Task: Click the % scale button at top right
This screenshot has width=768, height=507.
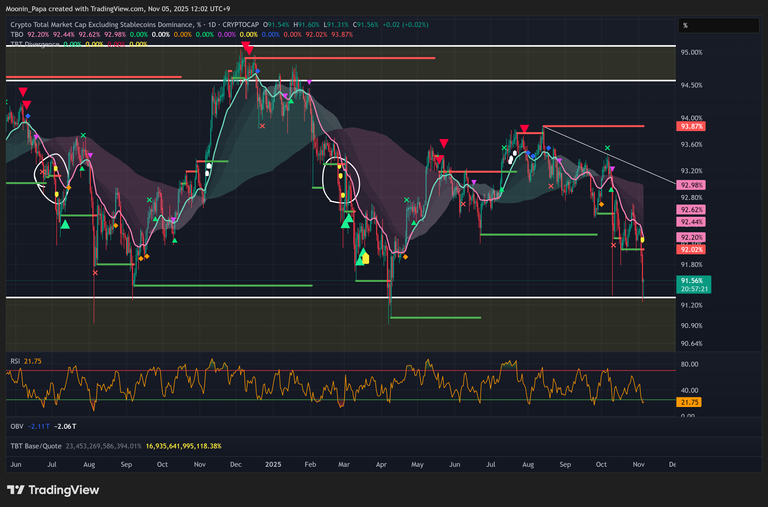Action: point(685,25)
